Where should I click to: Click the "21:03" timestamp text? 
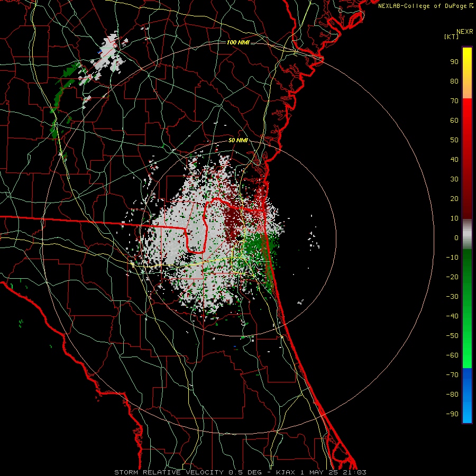(x=354, y=472)
